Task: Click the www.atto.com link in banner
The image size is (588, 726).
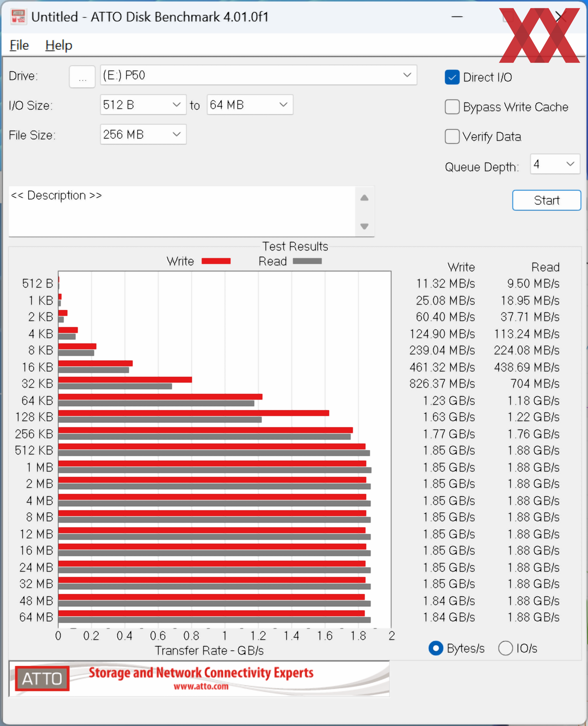Action: [x=201, y=686]
